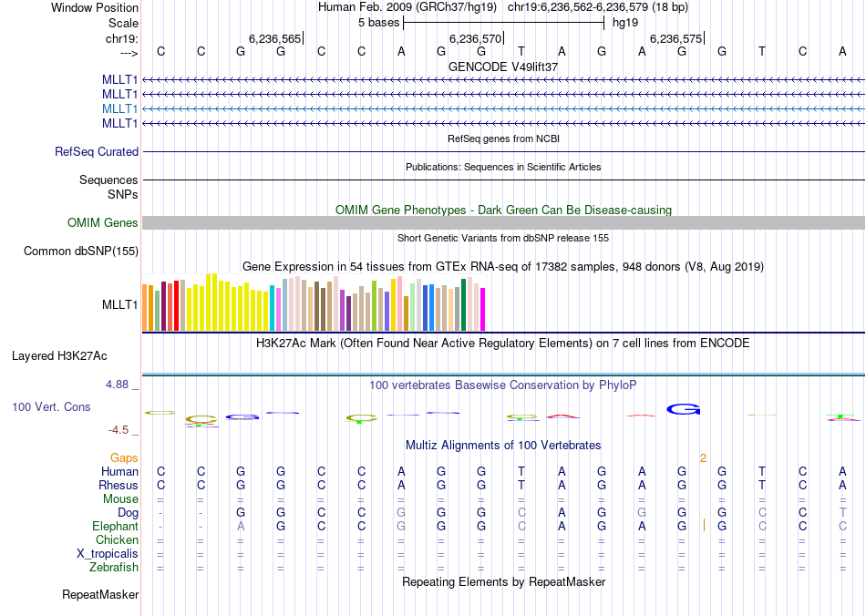
Task: Select the Dog species label
Action: click(128, 513)
